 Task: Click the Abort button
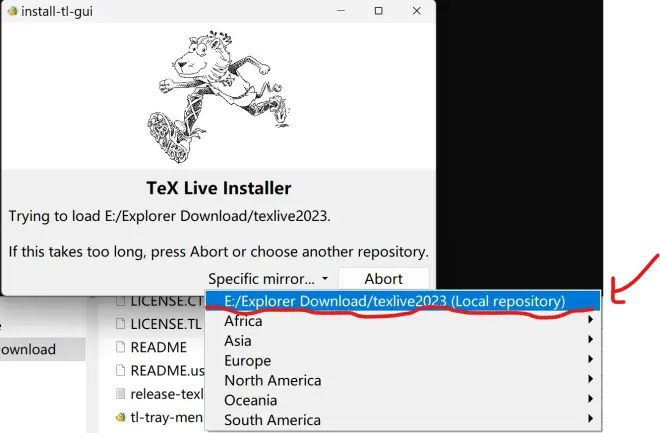(x=383, y=279)
